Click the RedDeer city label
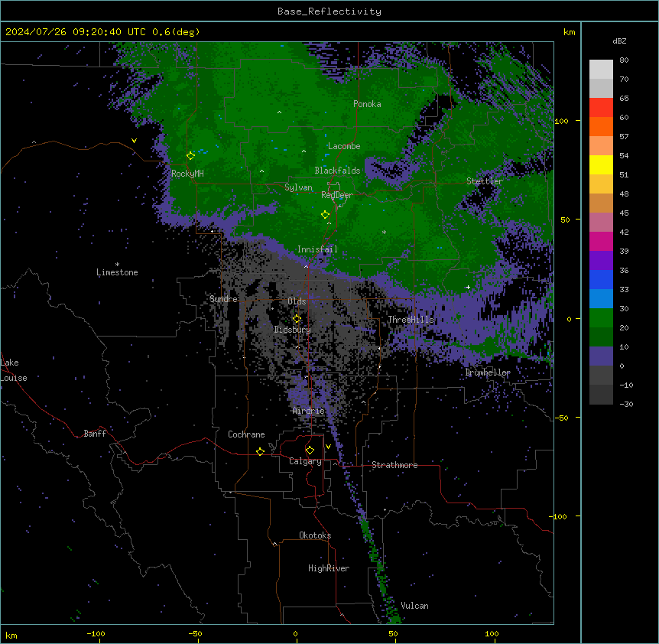This screenshot has height=644, width=659. 337,195
